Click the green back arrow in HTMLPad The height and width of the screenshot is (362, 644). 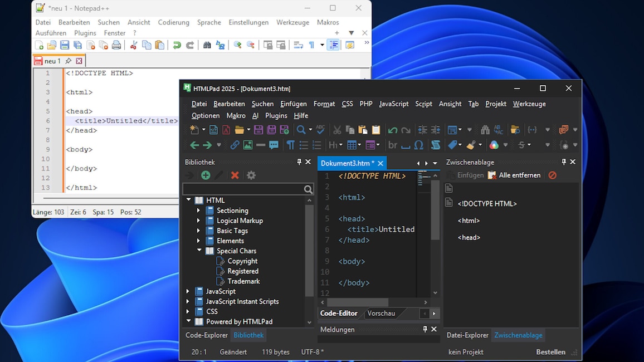[194, 145]
